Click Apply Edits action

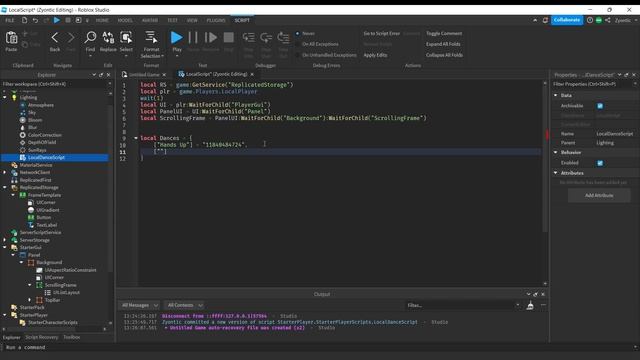[x=375, y=55]
